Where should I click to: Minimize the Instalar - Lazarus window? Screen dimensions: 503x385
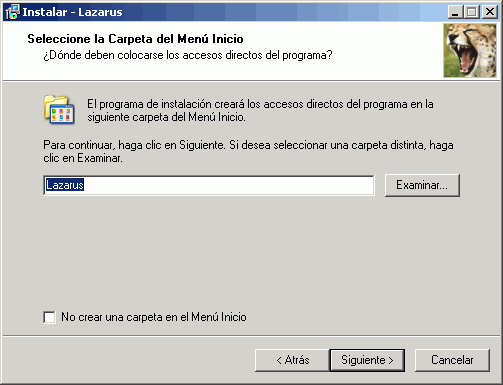pos(455,12)
